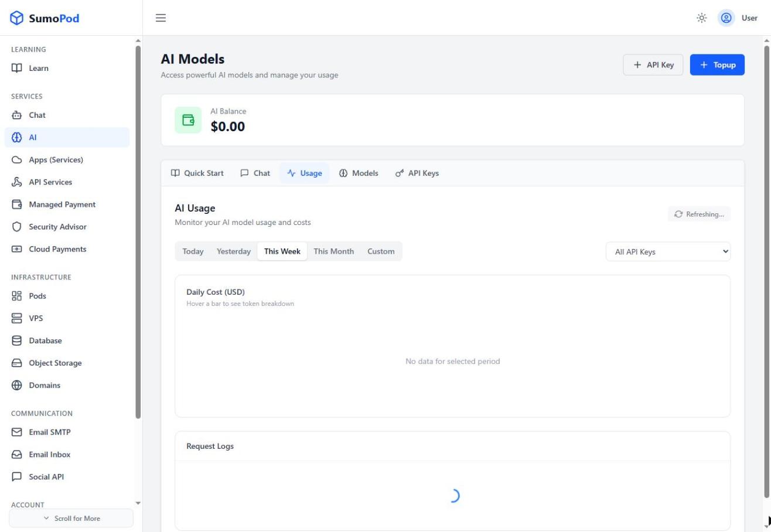Click the Cloud Payments banknote icon

click(x=18, y=249)
